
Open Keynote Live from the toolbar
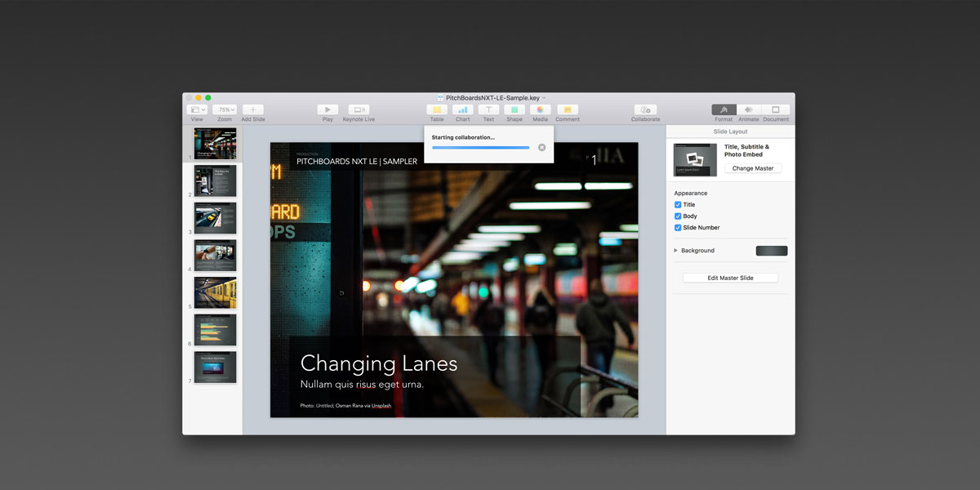[359, 109]
